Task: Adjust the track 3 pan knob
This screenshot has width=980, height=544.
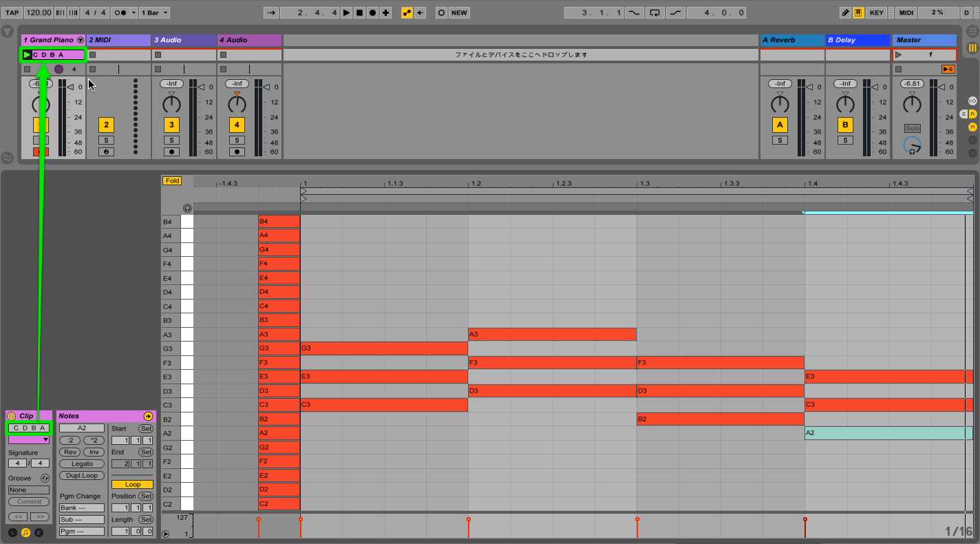Action: (171, 104)
